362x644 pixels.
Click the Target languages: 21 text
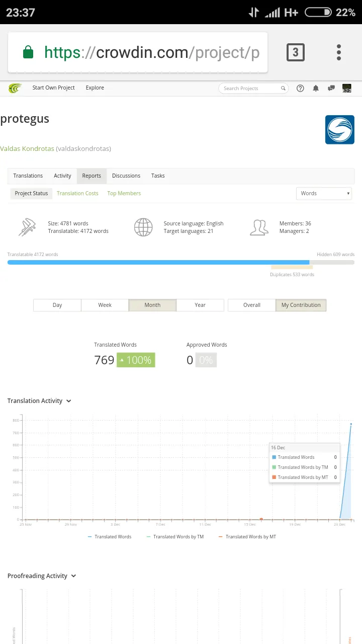(x=189, y=231)
